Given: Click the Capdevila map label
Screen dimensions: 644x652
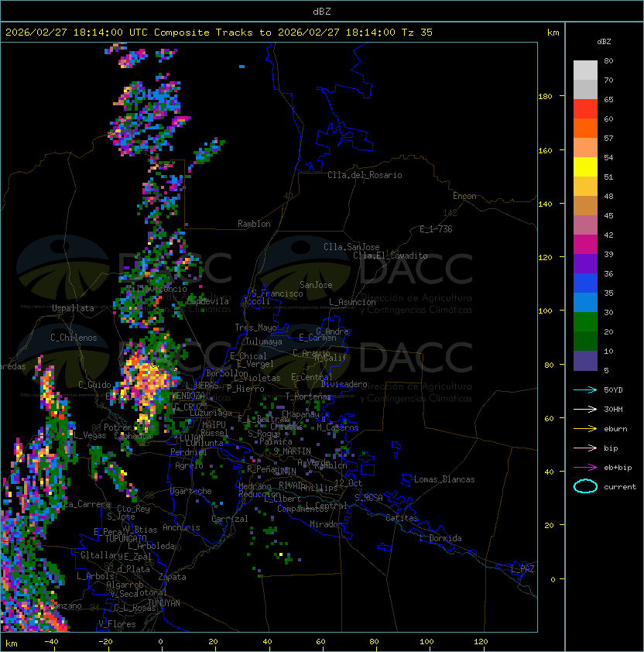Looking at the screenshot, I should [208, 301].
